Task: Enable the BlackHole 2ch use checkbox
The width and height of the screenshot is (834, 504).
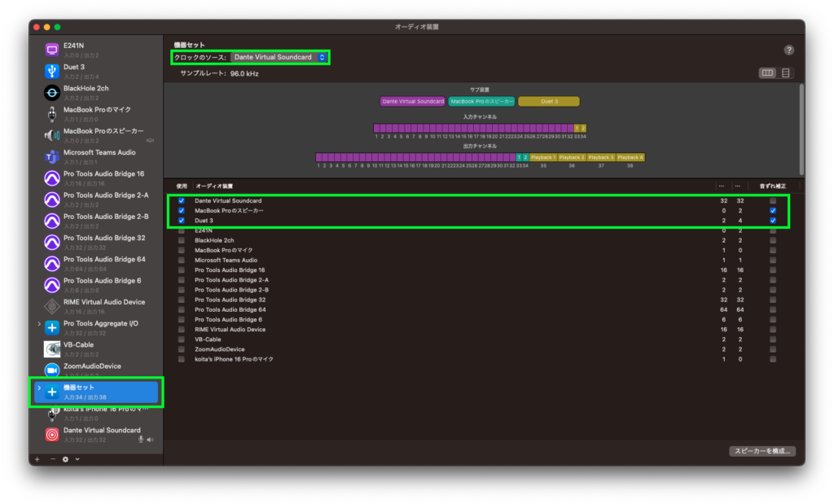Action: pyautogui.click(x=181, y=240)
